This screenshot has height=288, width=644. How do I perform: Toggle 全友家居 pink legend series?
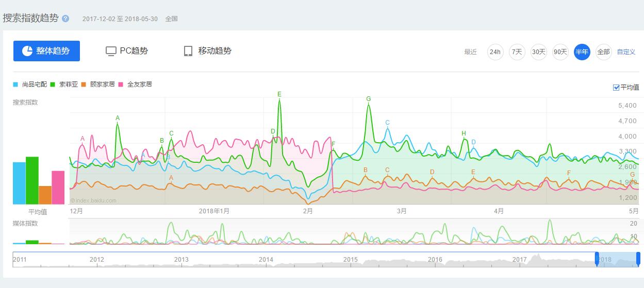pos(135,84)
